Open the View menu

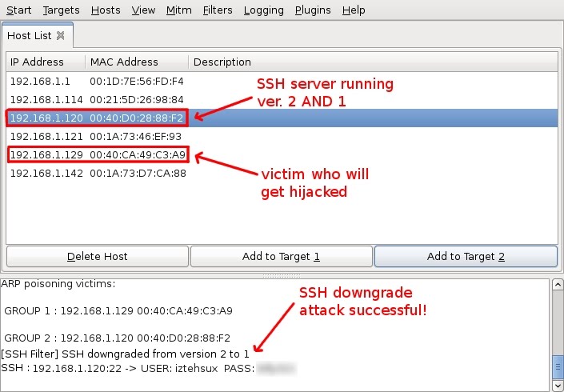[143, 10]
